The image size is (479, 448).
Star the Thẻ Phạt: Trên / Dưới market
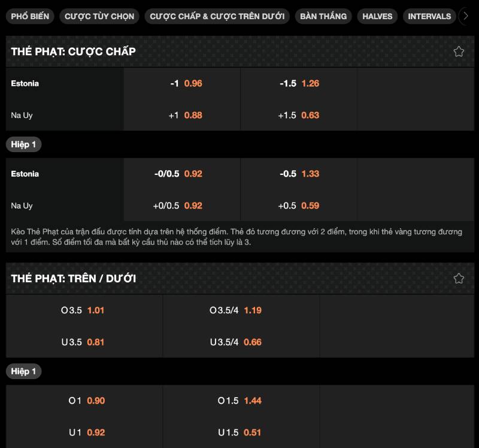[x=459, y=279]
